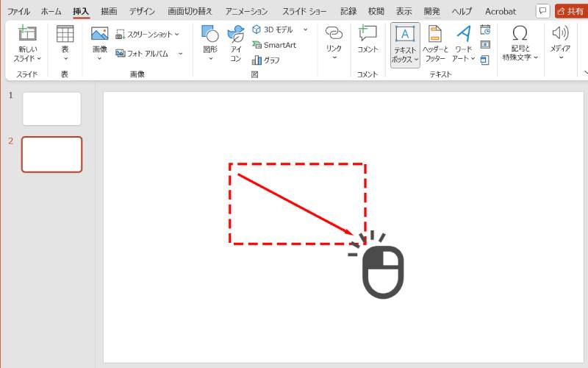Viewport: 588px width, 368px height.
Task: Switch to the ホーム tab
Action: pos(51,11)
